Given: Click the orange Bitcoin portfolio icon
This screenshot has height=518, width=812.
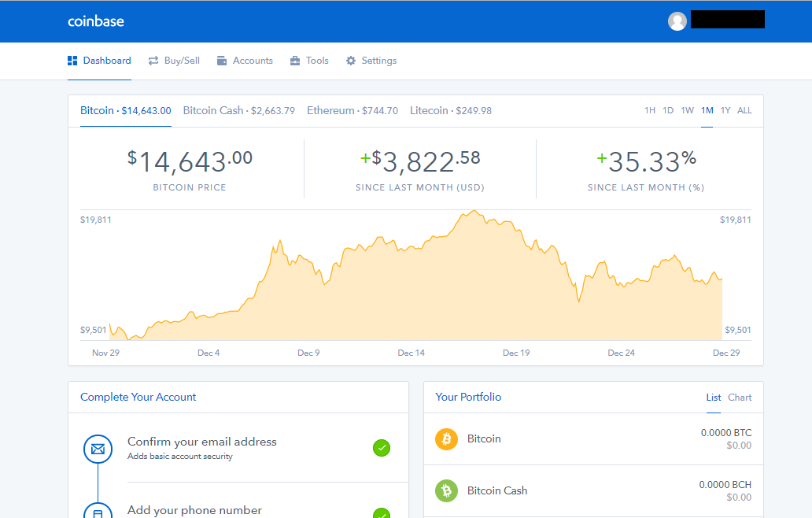Looking at the screenshot, I should click(x=446, y=439).
